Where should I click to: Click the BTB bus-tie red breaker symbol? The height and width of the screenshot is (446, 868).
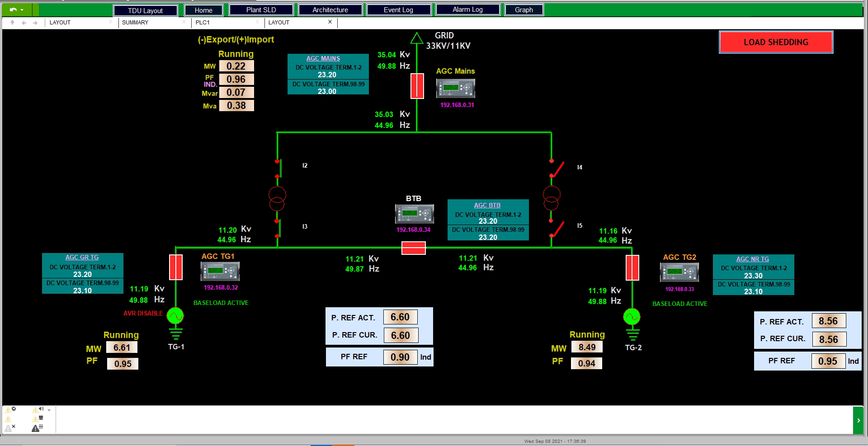(x=414, y=248)
